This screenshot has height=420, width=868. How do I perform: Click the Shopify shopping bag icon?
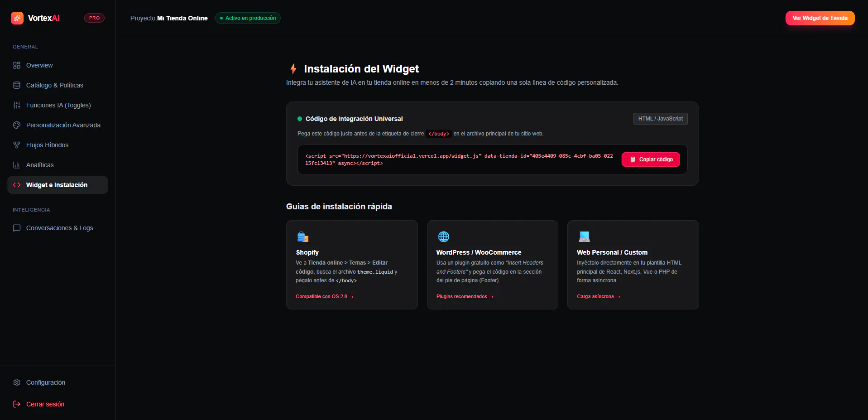pyautogui.click(x=302, y=237)
